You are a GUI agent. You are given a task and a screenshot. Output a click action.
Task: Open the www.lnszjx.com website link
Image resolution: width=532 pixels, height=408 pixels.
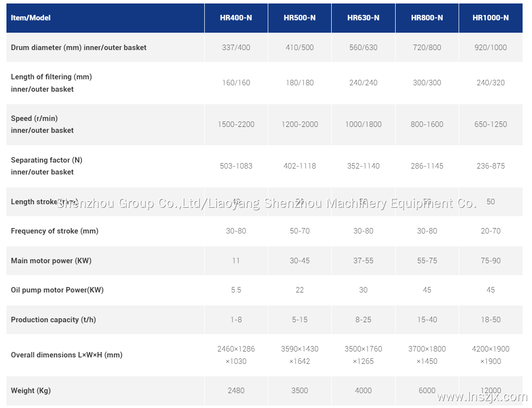coord(479,397)
